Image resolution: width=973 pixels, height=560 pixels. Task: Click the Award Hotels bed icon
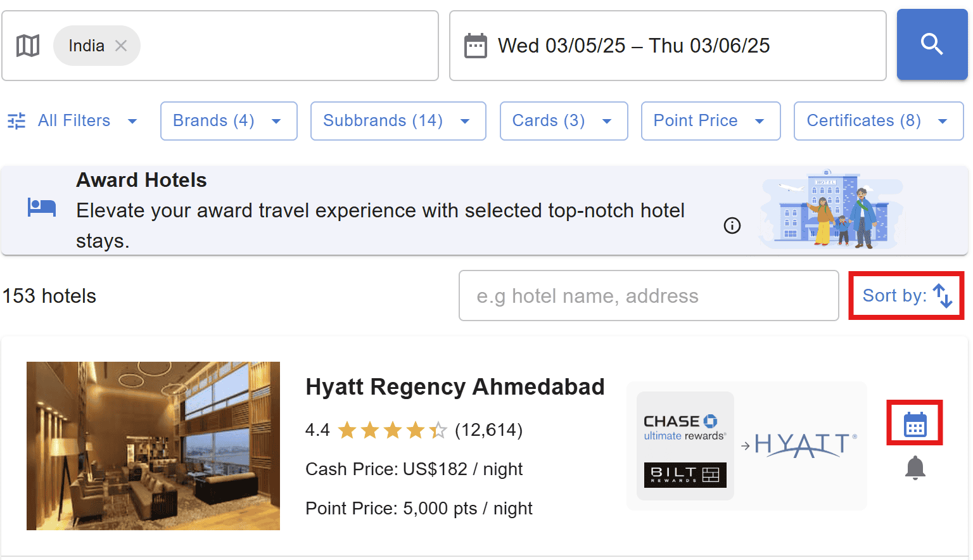point(41,207)
